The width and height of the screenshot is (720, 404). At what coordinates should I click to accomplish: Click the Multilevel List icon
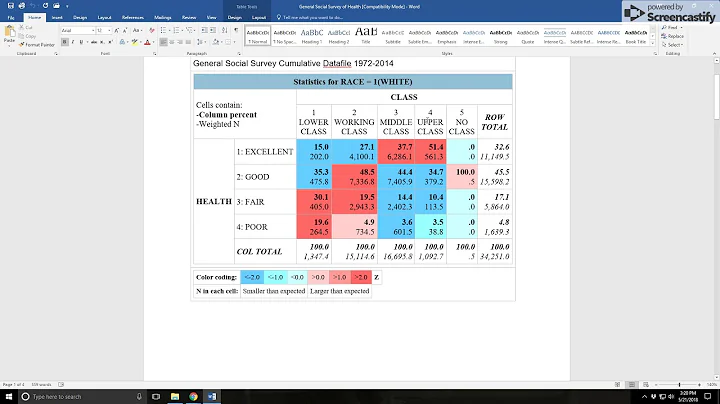click(189, 30)
